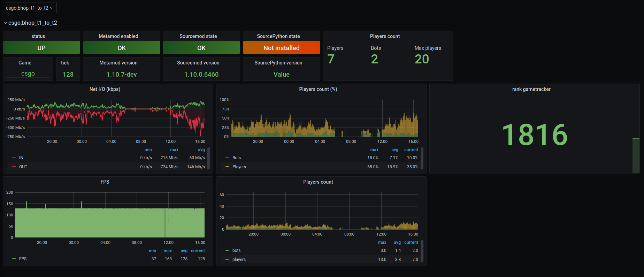This screenshot has width=644, height=277.
Task: Toggle lowercase players series in bottom graph legend
Action: [x=239, y=260]
